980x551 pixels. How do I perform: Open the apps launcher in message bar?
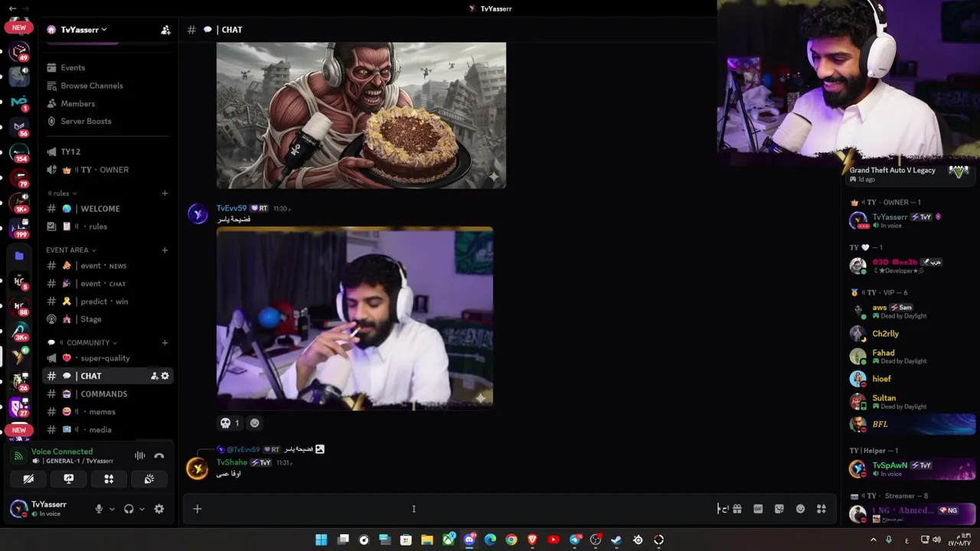(822, 509)
